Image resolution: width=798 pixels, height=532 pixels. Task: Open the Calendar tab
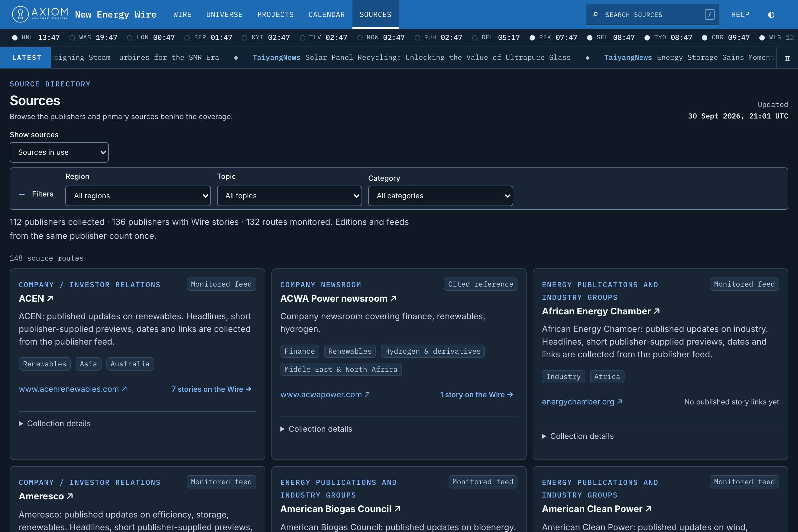(326, 15)
